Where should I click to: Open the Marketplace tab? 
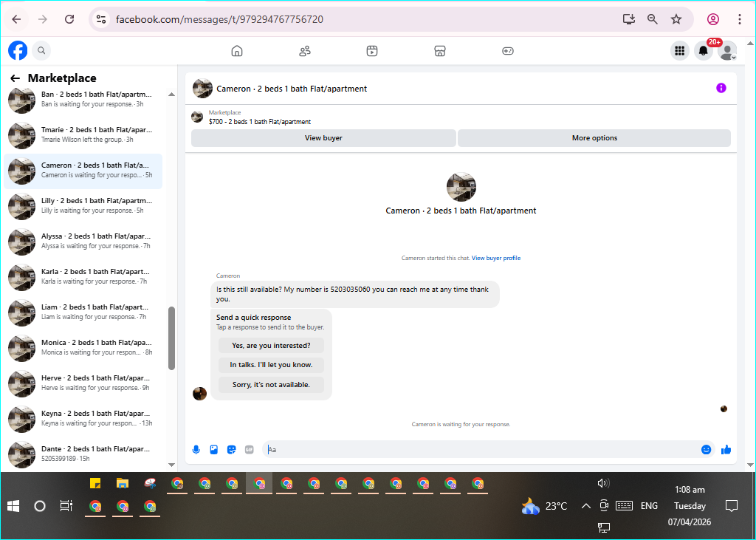point(440,51)
